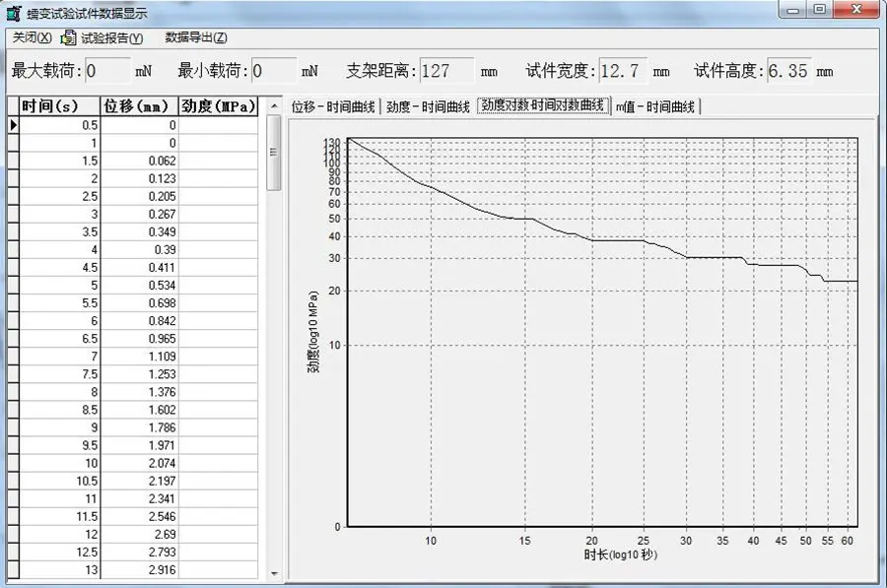Select time cell 11.5

[60, 517]
